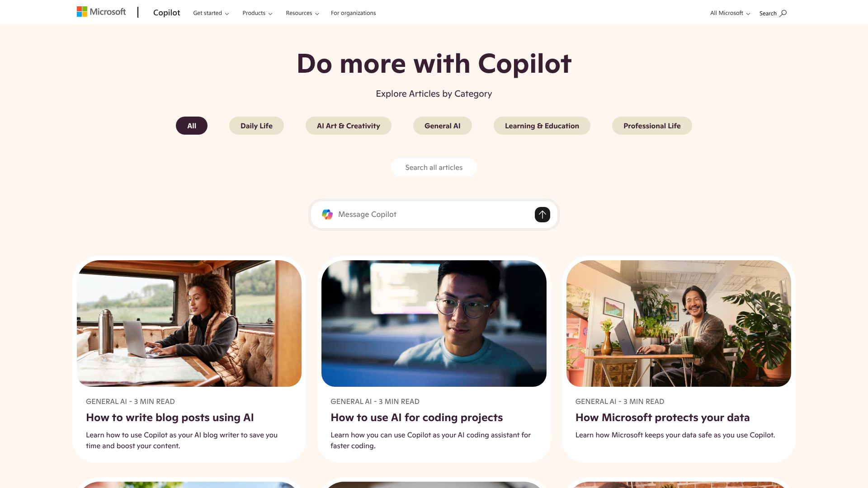Go to the Copilot home link

coord(166,13)
